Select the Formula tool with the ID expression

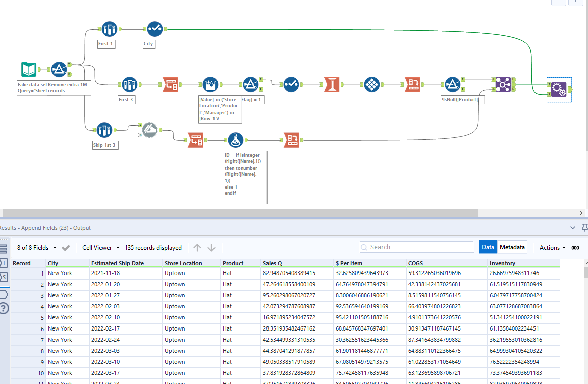pos(236,140)
